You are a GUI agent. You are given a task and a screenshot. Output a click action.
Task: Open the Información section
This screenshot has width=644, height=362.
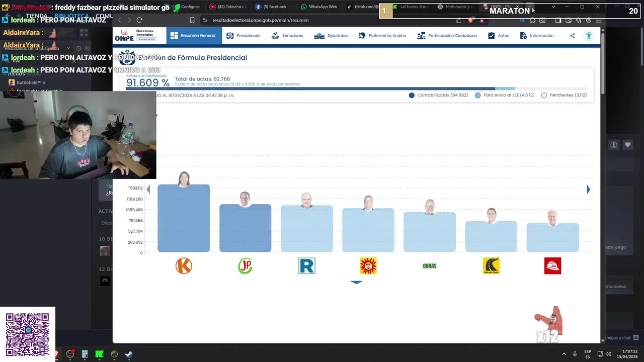click(536, 36)
